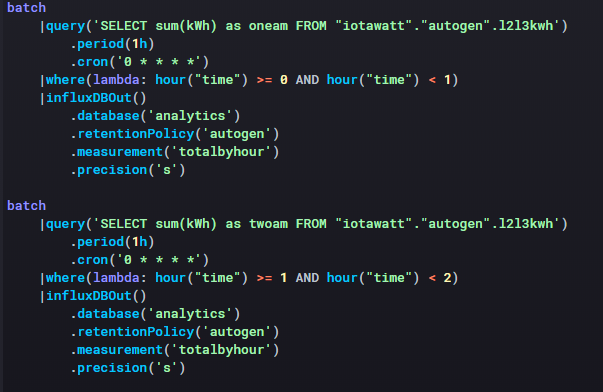Click the first cron expression string
This screenshot has height=392, width=603.
159,62
